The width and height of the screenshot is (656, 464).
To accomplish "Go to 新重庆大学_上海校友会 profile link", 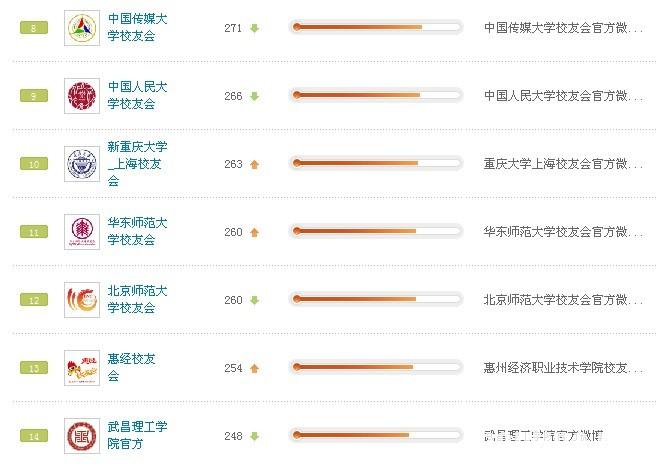I will point(137,164).
